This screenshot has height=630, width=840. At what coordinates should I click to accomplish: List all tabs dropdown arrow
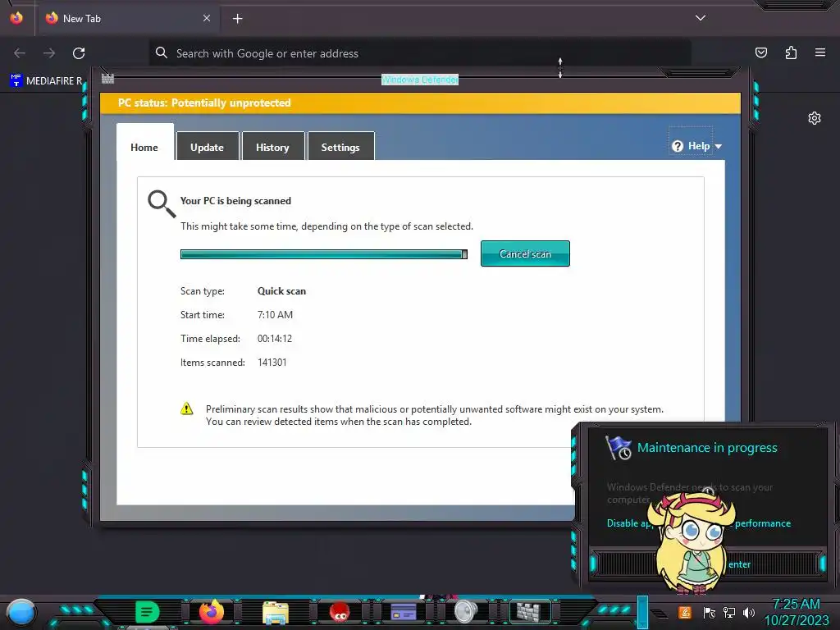click(701, 18)
